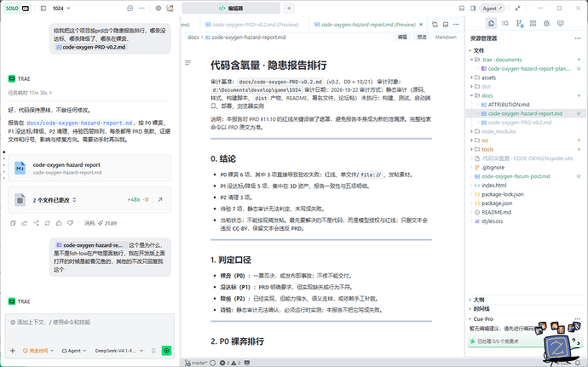Toggle the sidebar panel icon next to 1024

pyautogui.click(x=43, y=8)
